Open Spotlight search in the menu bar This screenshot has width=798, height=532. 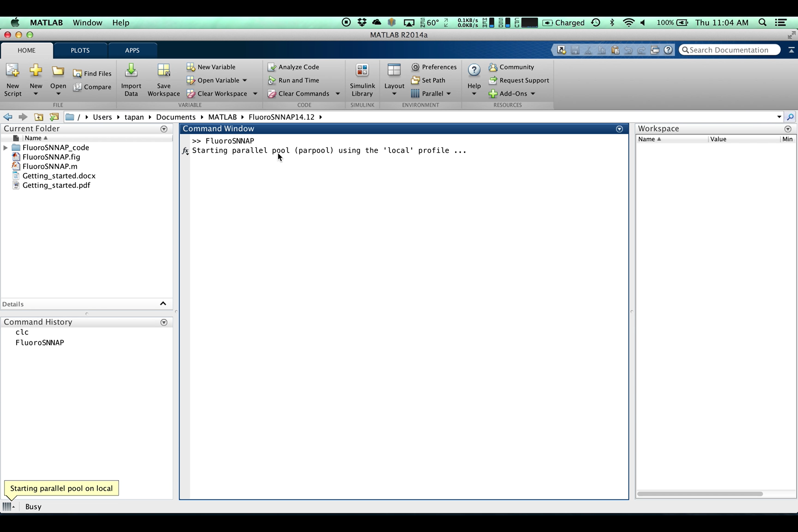762,22
